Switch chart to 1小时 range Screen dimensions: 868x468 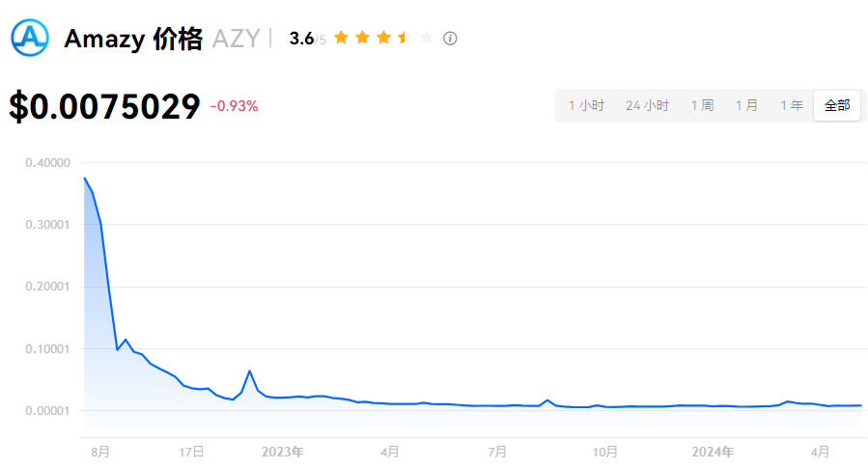pos(586,105)
